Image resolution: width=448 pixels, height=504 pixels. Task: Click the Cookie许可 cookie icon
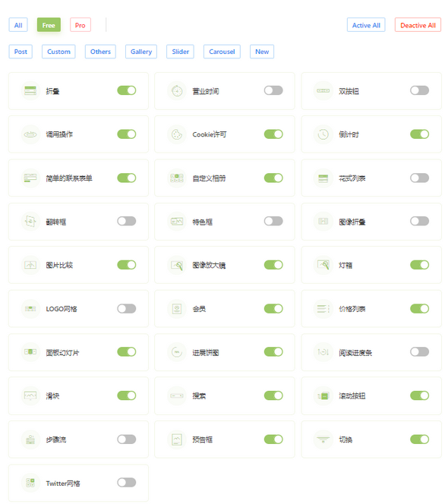[177, 134]
